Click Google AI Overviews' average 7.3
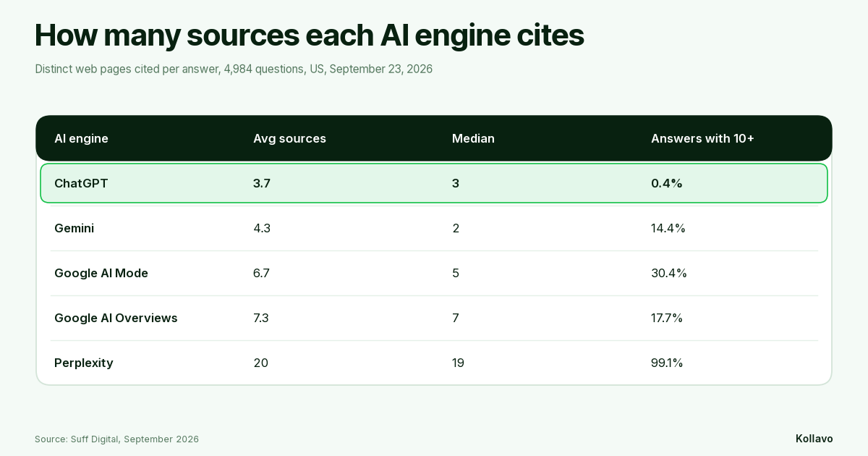 click(x=261, y=318)
